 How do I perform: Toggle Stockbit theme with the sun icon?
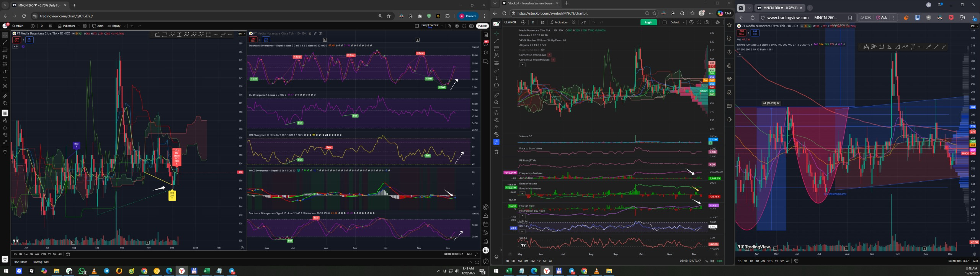(718, 22)
